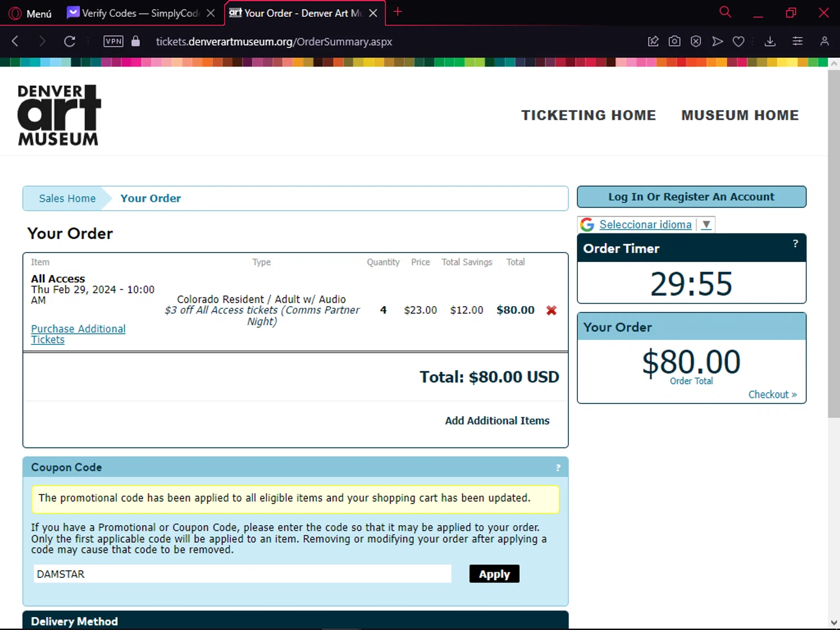Click the Coupon Code help question mark
This screenshot has height=630, width=840.
(x=558, y=468)
